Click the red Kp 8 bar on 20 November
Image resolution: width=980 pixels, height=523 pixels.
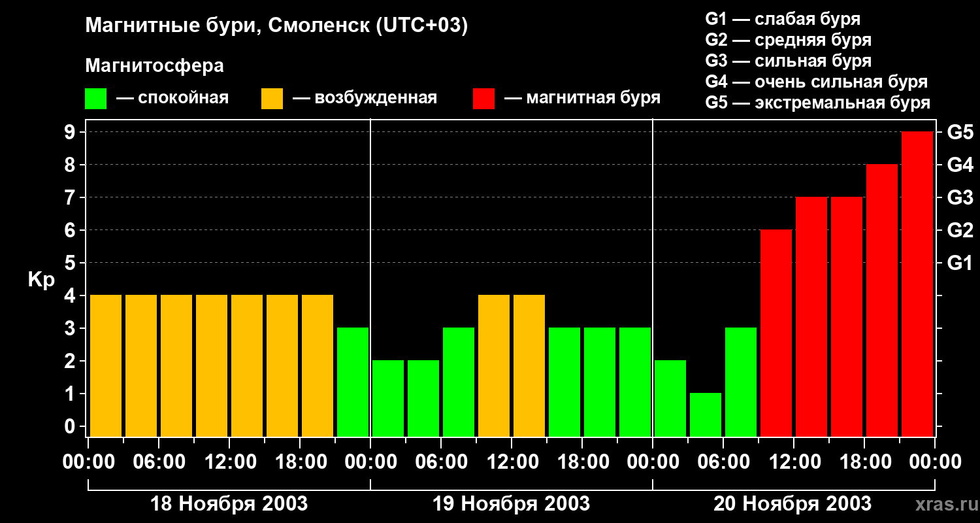tap(882, 301)
